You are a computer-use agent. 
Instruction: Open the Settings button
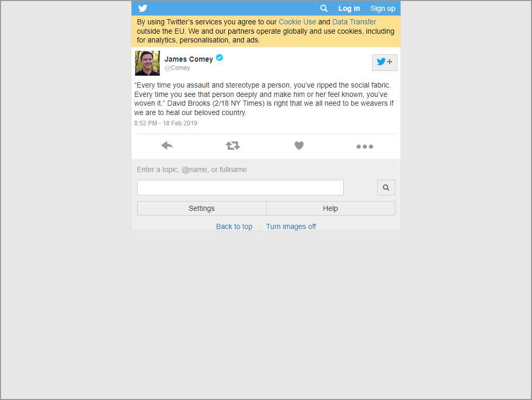[201, 208]
